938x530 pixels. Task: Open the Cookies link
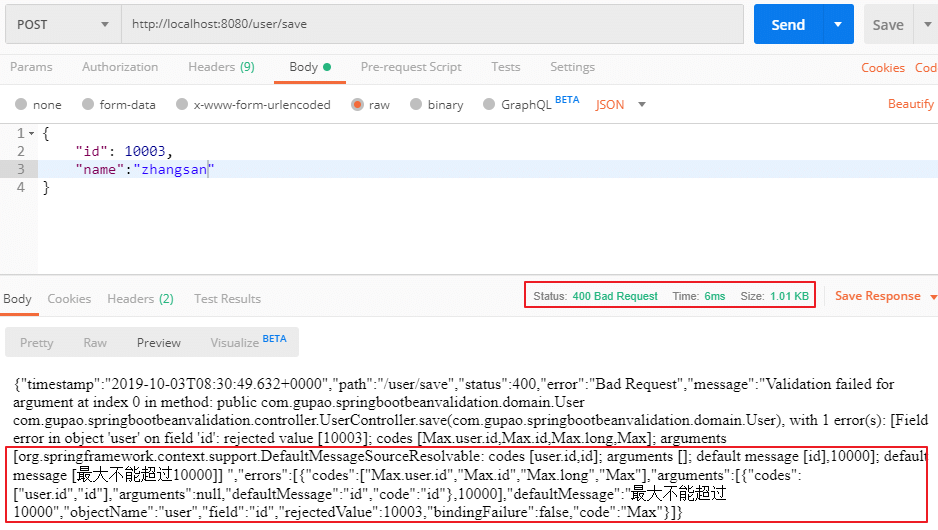(x=882, y=68)
